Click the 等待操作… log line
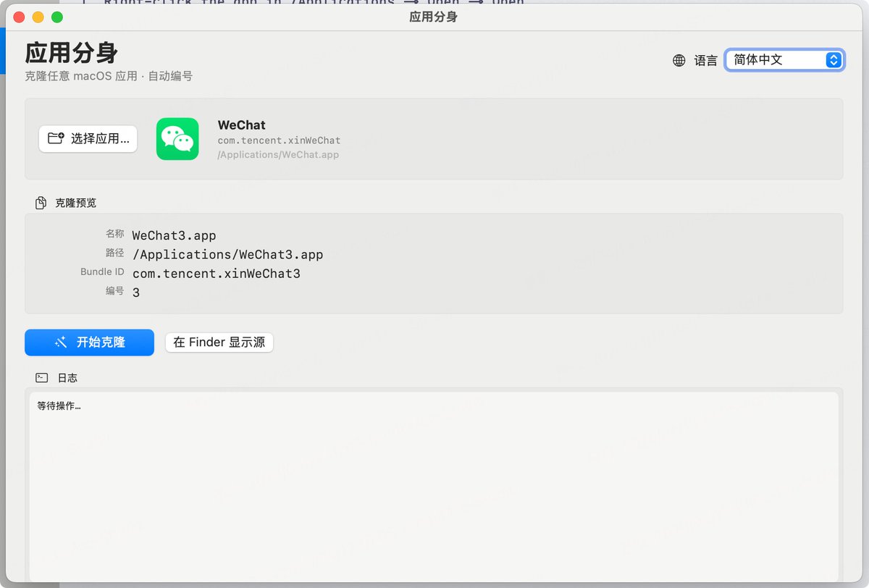 (x=59, y=406)
